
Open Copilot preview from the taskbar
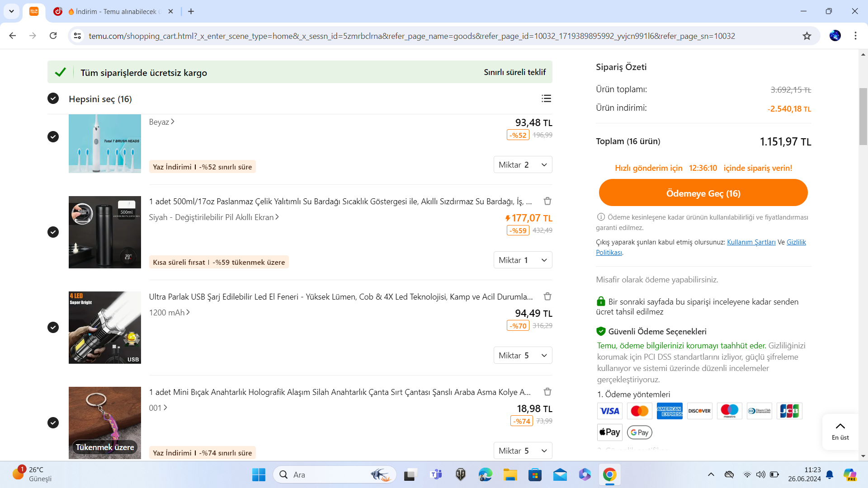[850, 474]
